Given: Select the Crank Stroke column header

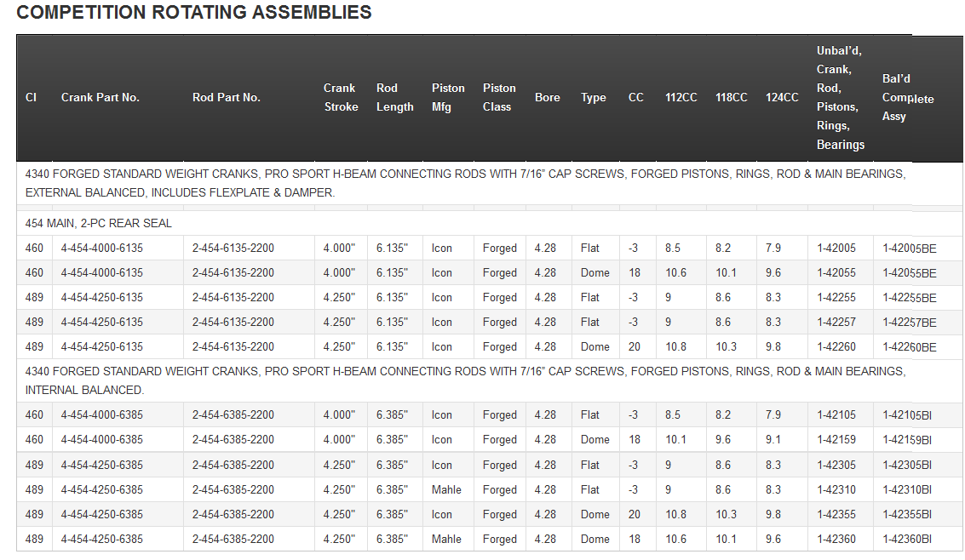Looking at the screenshot, I should coord(340,98).
